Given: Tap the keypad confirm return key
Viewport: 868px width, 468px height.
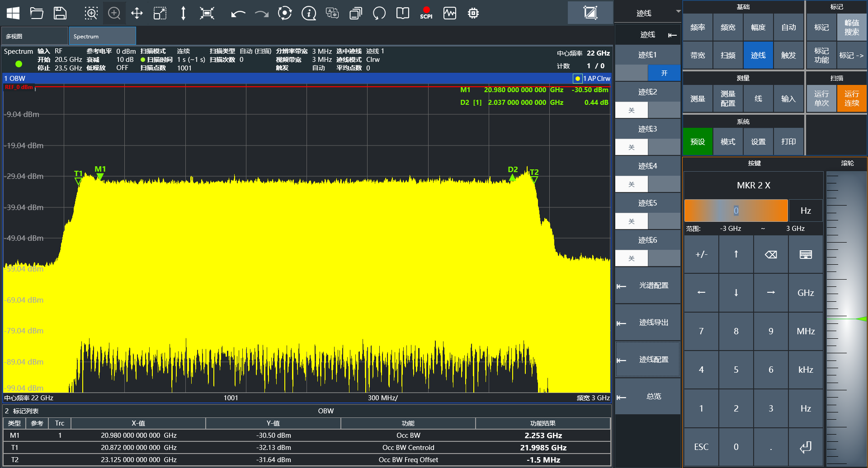Looking at the screenshot, I should (806, 447).
